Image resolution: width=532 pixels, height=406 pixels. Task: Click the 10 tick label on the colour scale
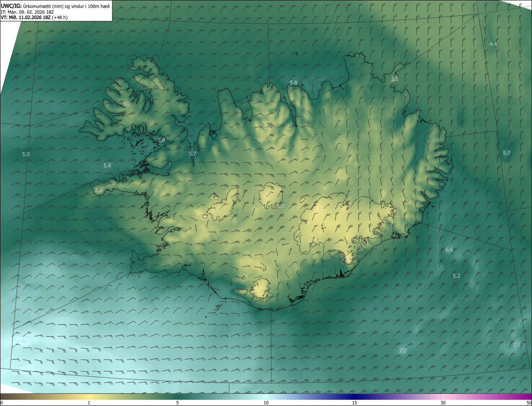tap(266, 403)
